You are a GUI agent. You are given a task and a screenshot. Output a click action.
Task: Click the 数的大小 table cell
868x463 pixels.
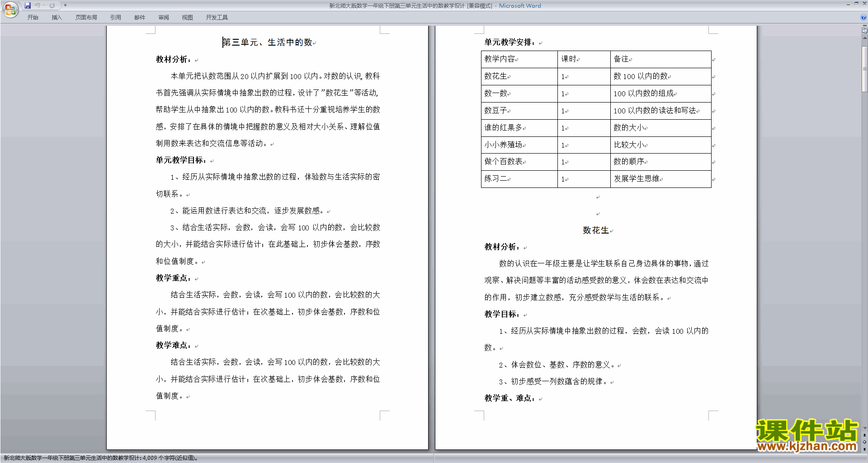click(661, 128)
